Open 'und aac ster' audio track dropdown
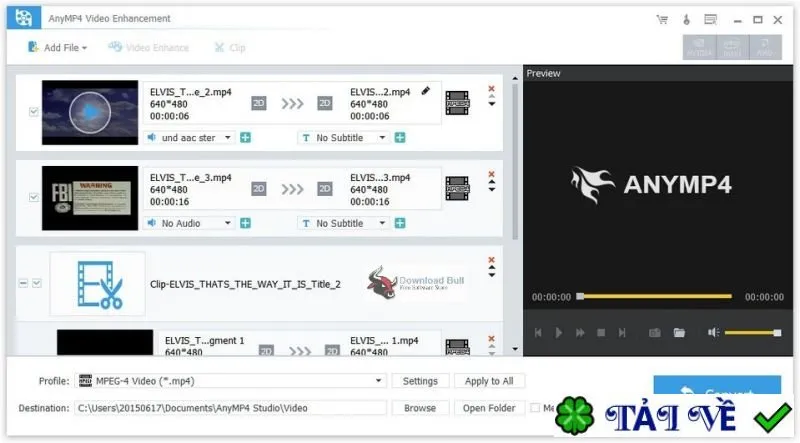 tap(189, 138)
